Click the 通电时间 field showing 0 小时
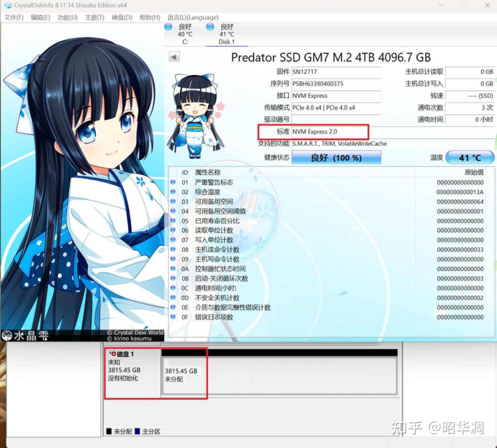 tap(470, 120)
